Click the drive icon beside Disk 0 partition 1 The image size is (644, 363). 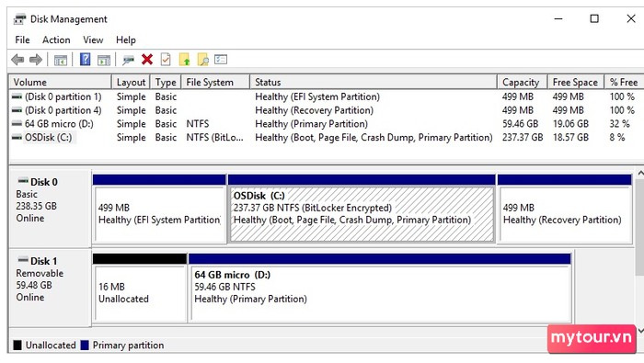[x=17, y=96]
